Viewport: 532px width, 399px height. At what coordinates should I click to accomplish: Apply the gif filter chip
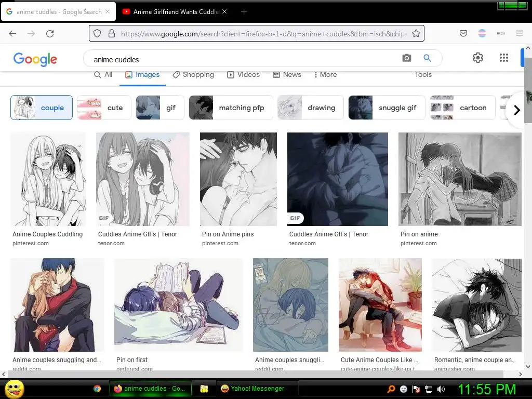(160, 108)
